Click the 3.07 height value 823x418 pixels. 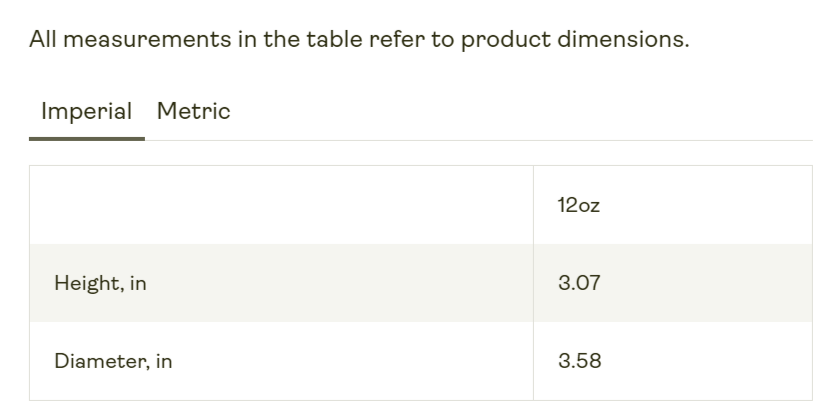click(579, 283)
